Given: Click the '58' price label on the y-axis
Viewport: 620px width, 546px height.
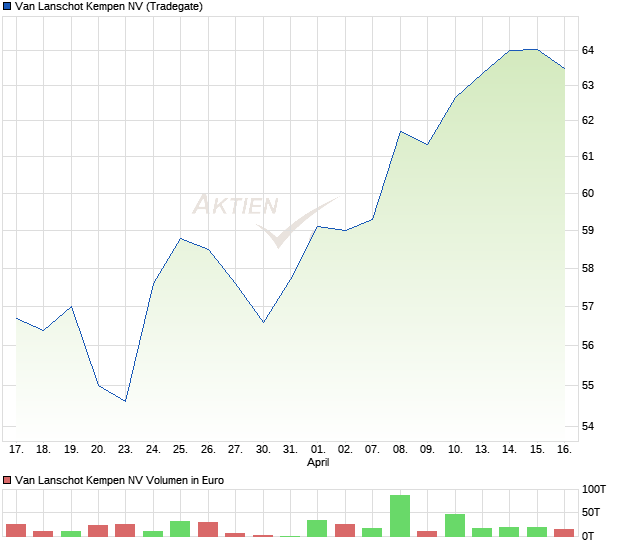Looking at the screenshot, I should tap(588, 268).
